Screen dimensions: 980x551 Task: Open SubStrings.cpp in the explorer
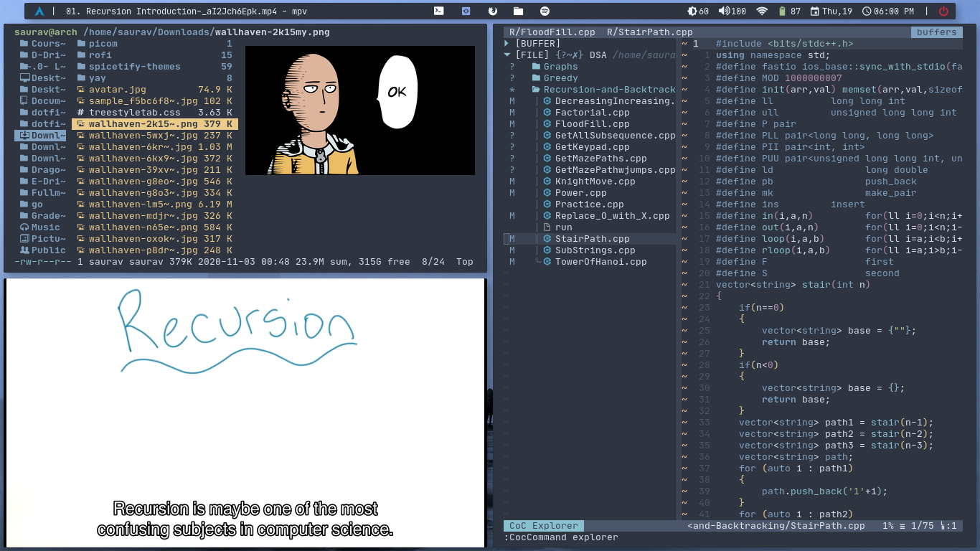595,250
